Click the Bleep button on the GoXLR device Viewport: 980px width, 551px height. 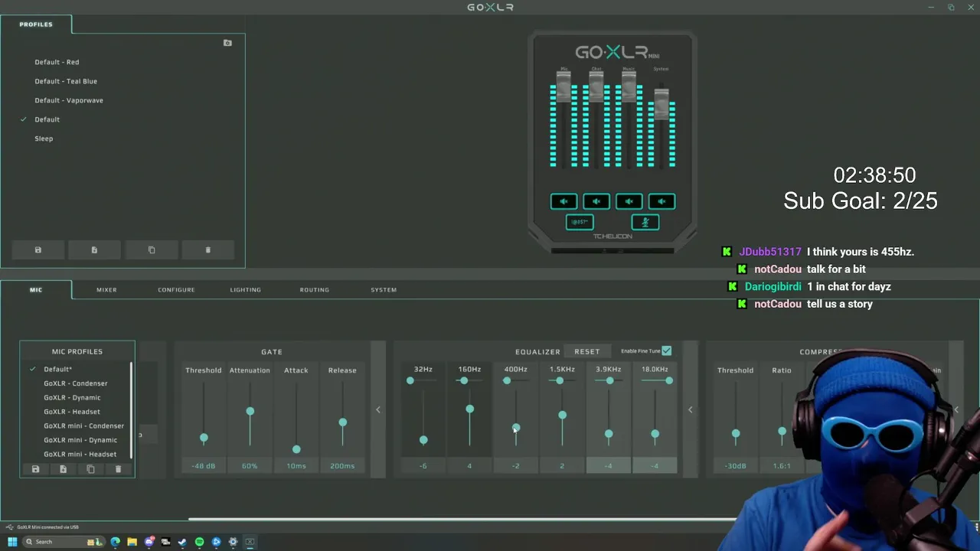[x=580, y=222]
